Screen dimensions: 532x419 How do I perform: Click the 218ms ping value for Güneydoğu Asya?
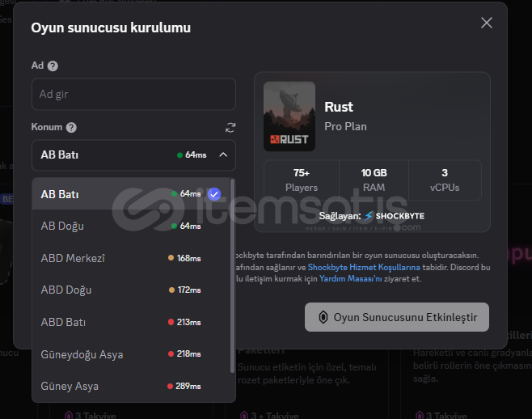click(x=188, y=353)
